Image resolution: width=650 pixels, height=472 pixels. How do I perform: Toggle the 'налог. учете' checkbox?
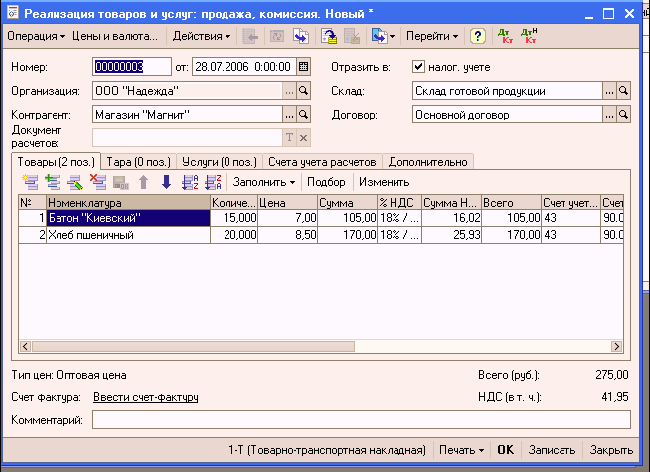(x=419, y=67)
